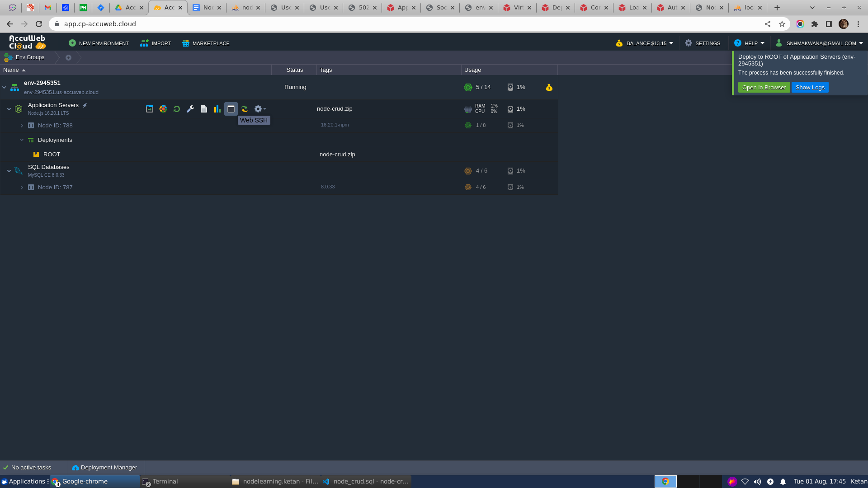Collapse the Deployments tree
This screenshot has height=488, width=868.
tap(22, 140)
